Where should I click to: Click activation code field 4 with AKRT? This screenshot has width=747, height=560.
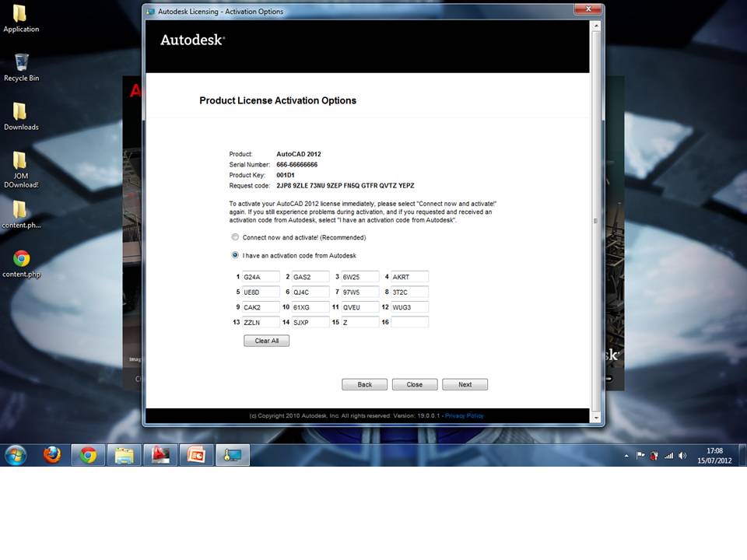(x=409, y=277)
